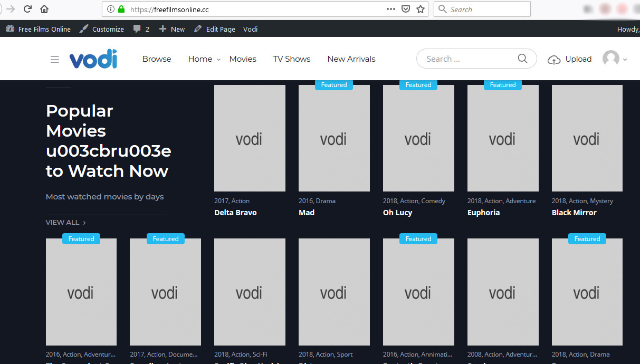Click the user avatar icon
This screenshot has height=364, width=640.
611,59
